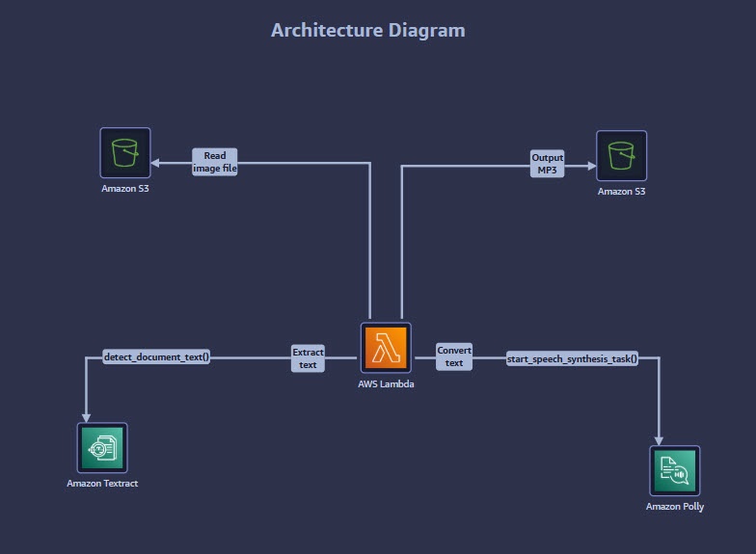This screenshot has height=554, width=756.
Task: Click the 'Output MP3' edge label
Action: coord(548,164)
